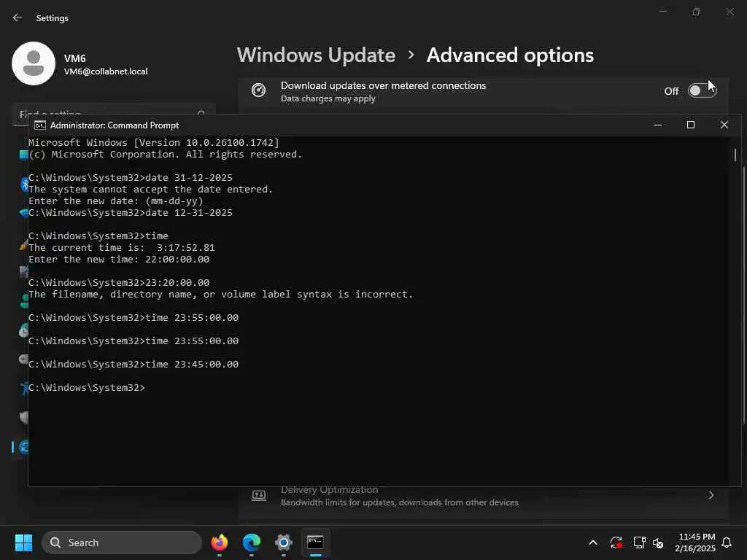Click VM6@collabnet.local account text
The height and width of the screenshot is (560, 747).
point(106,71)
